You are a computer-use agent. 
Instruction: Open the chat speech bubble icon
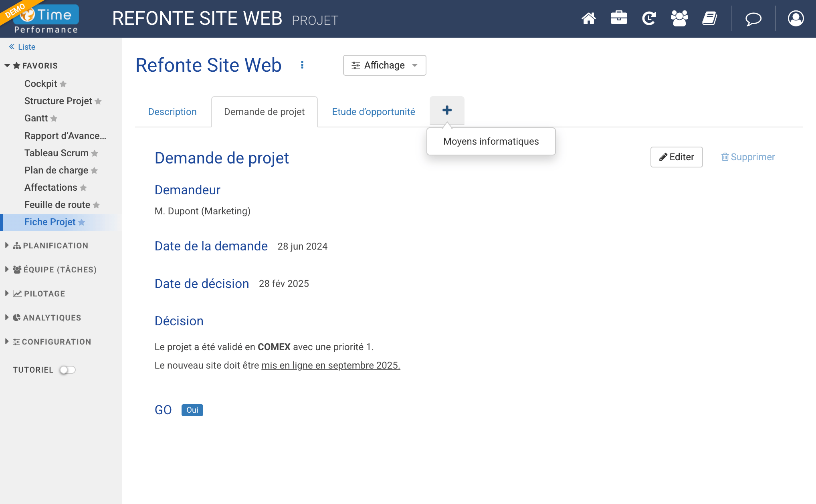pos(753,19)
